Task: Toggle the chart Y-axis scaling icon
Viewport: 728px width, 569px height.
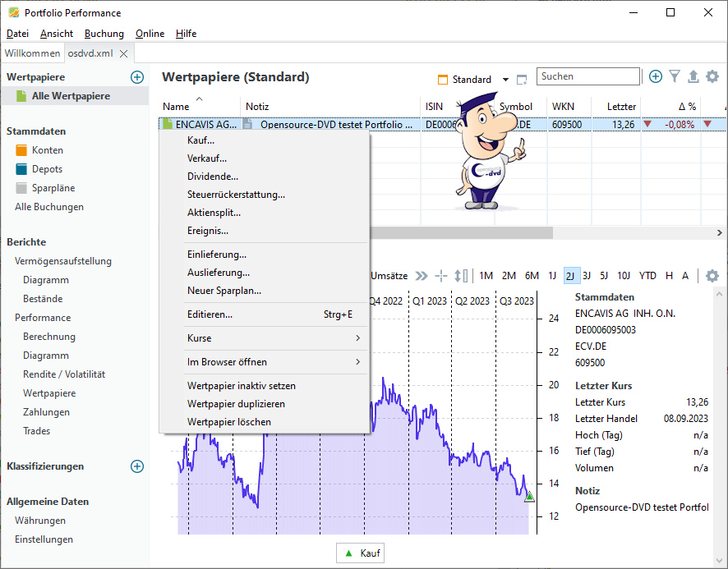Action: click(461, 276)
